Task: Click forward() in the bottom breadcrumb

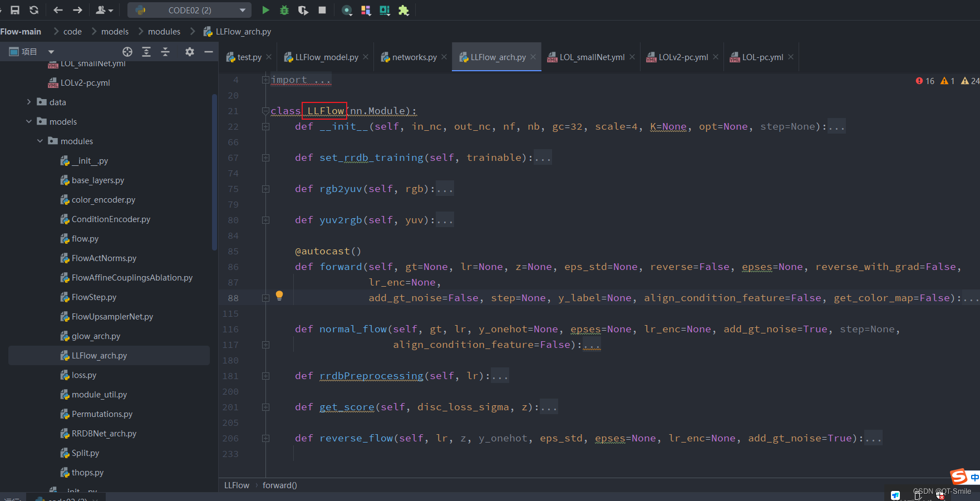Action: tap(280, 485)
